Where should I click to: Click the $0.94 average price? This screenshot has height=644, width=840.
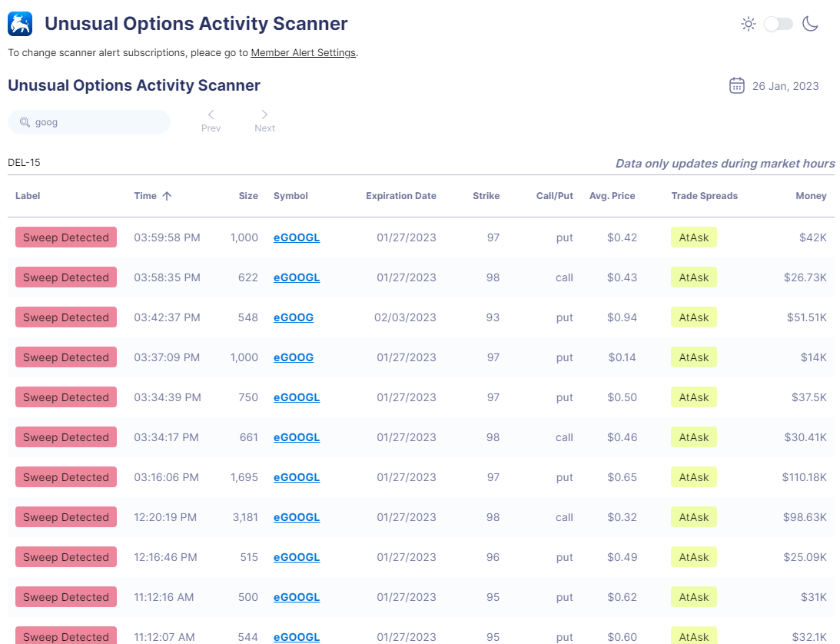pyautogui.click(x=622, y=317)
